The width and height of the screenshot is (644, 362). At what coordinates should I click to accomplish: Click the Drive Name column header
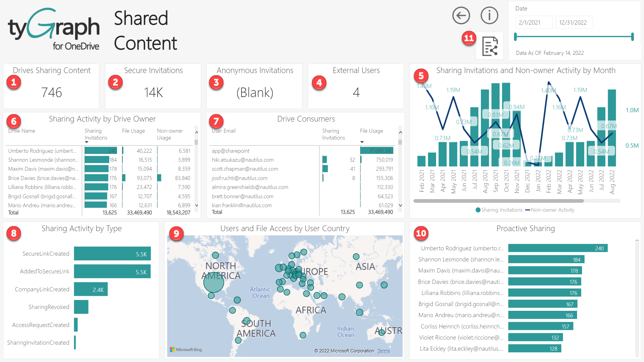click(22, 131)
